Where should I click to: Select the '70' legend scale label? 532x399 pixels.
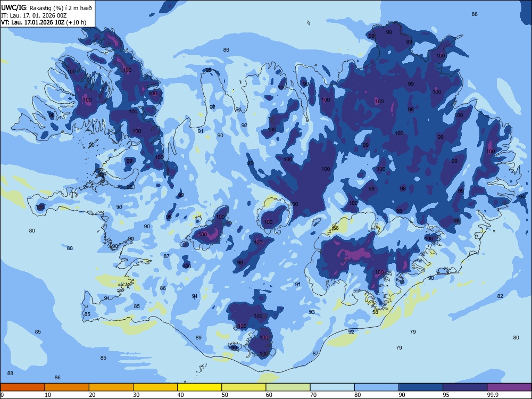[313, 395]
